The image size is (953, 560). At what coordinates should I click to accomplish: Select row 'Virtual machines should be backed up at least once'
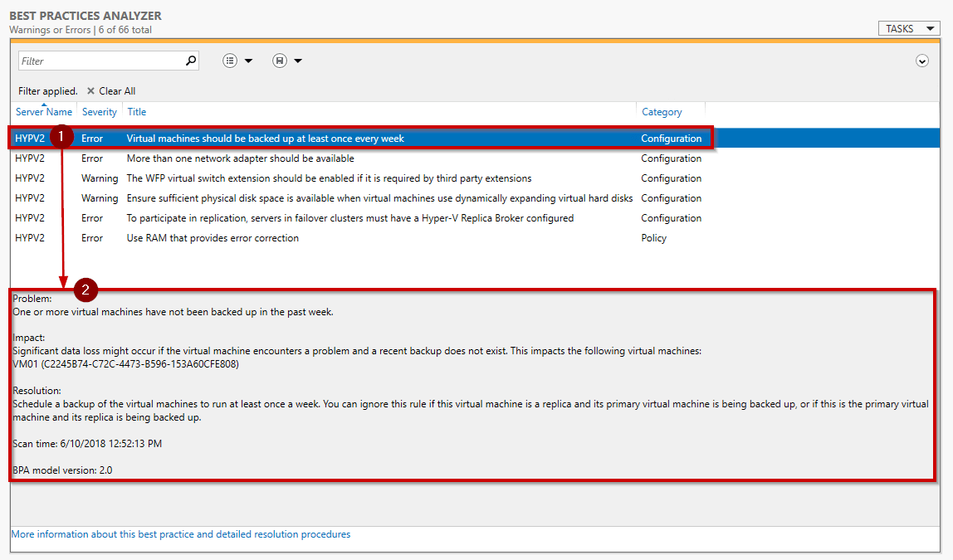(x=475, y=139)
